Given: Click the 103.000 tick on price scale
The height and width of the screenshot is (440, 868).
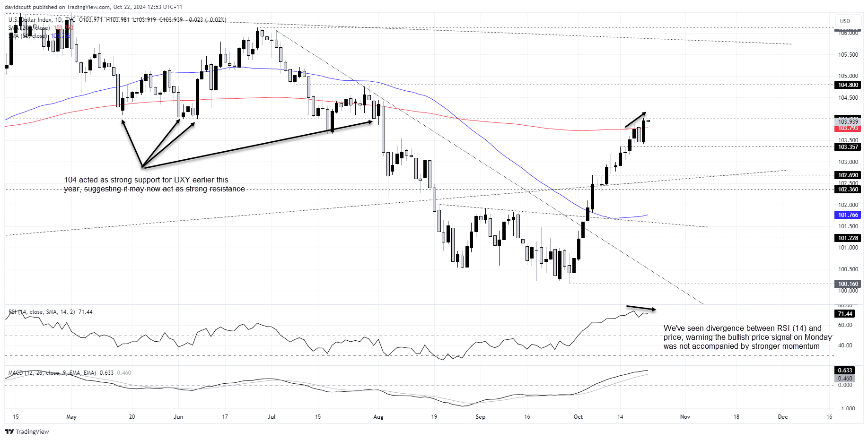Looking at the screenshot, I should pyautogui.click(x=848, y=162).
